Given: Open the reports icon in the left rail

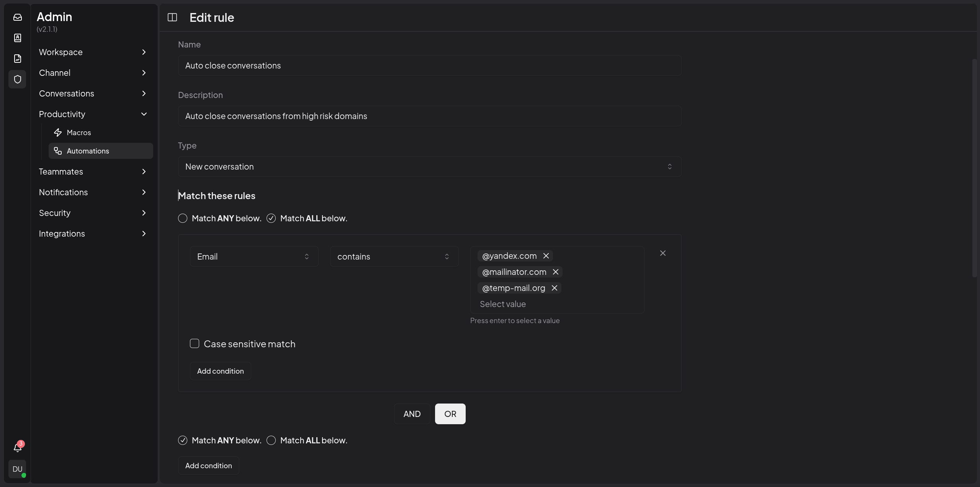Looking at the screenshot, I should pyautogui.click(x=18, y=59).
